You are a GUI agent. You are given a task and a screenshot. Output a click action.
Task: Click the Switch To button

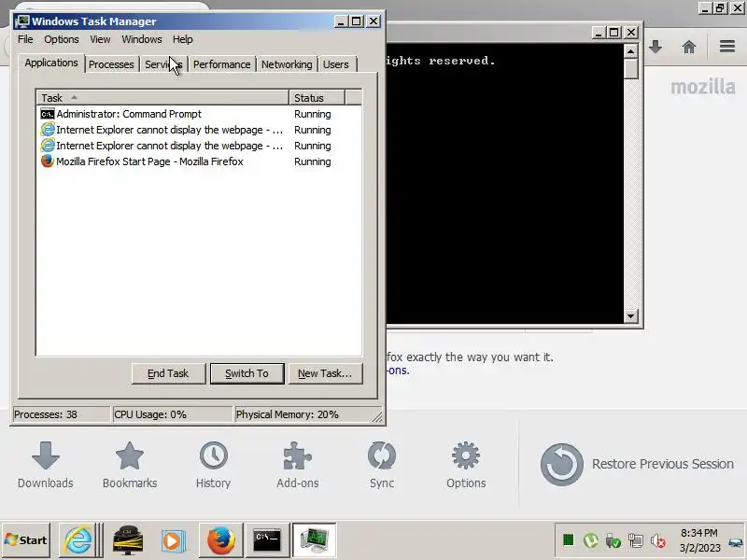pyautogui.click(x=247, y=373)
